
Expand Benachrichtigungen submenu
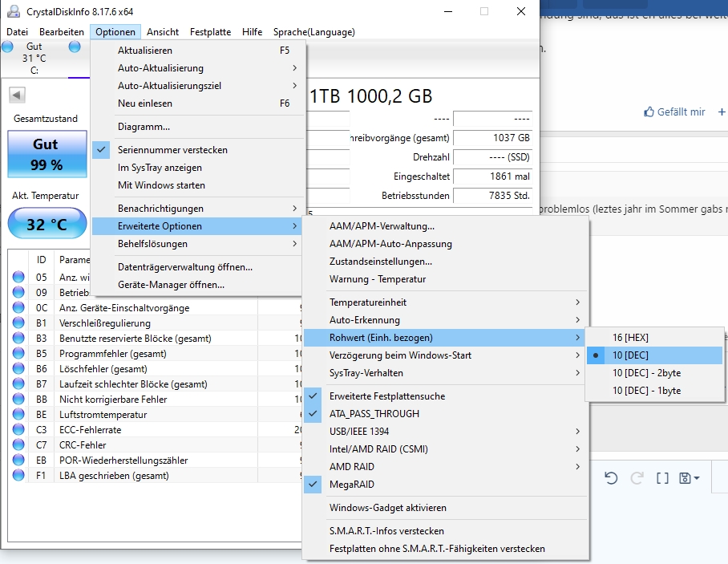197,208
